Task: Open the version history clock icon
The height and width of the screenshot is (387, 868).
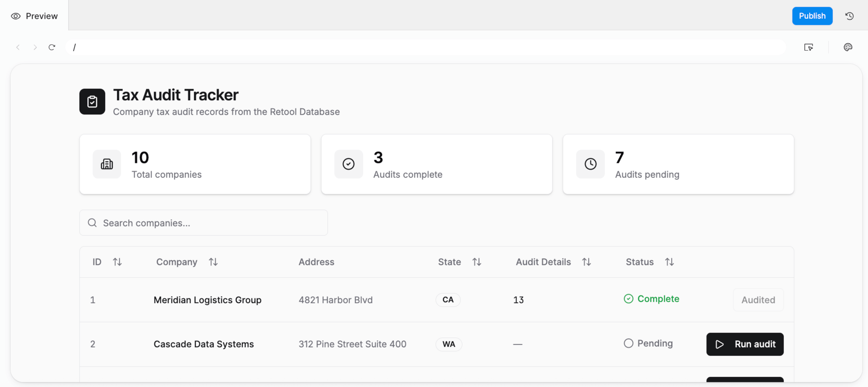Action: (x=850, y=16)
